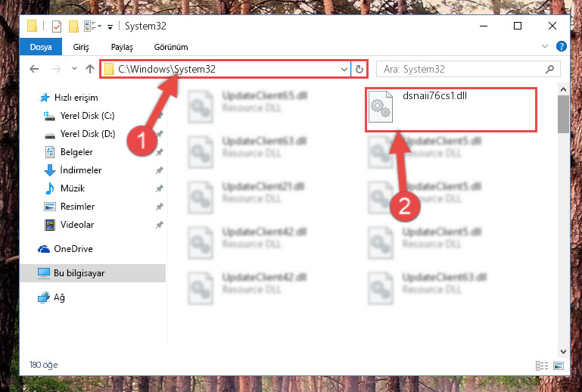Click the new folder icon in title bar
Screen dimensions: 582x392
[74, 26]
